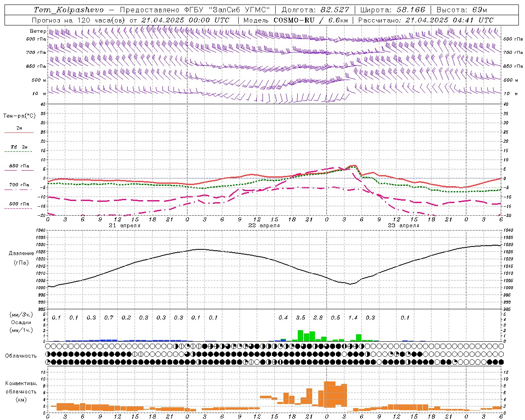Select the Прогноз на 120 часа(ов) text

point(79,20)
